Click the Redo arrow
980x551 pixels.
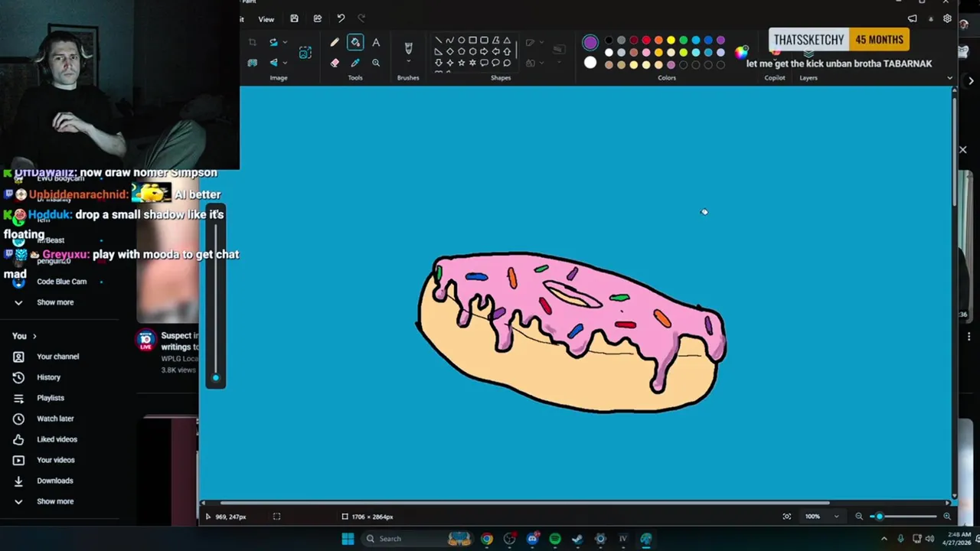(361, 18)
